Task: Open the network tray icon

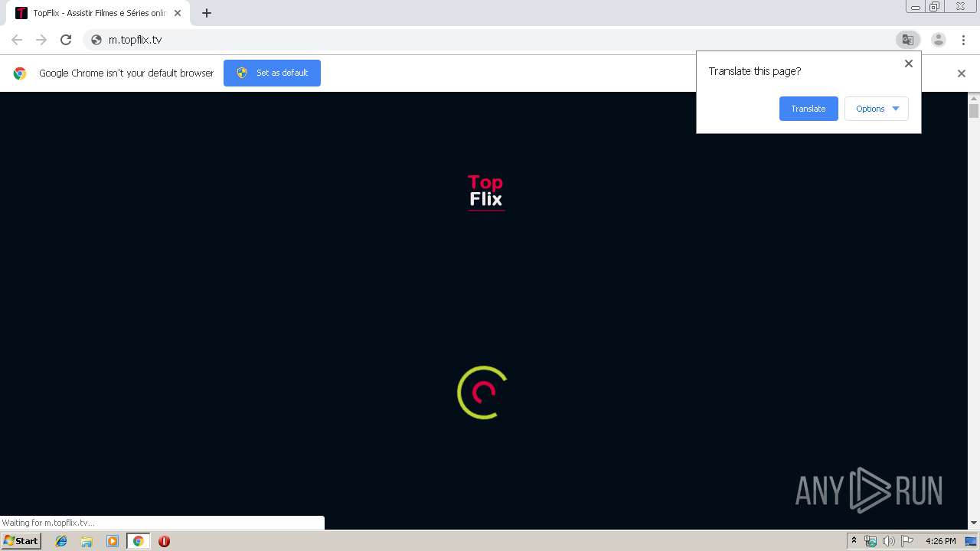Action: coord(871,541)
